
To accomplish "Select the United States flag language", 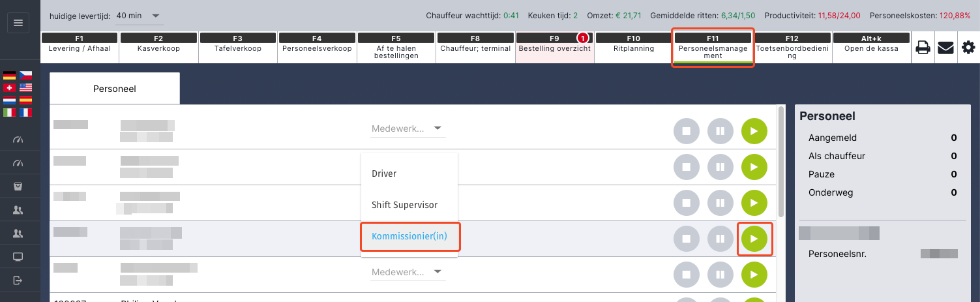I will point(25,88).
